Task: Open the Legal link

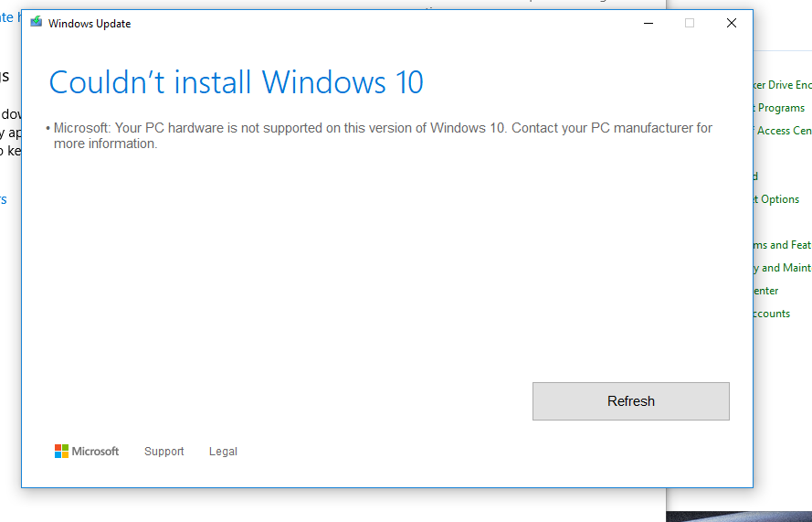Action: pos(223,452)
